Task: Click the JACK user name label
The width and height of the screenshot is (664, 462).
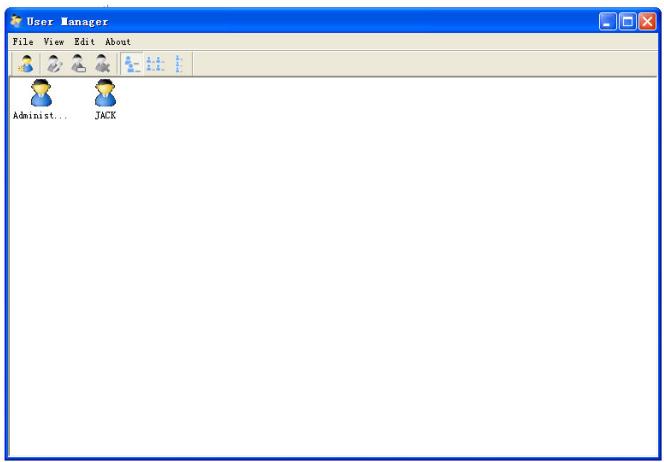Action: 105,115
